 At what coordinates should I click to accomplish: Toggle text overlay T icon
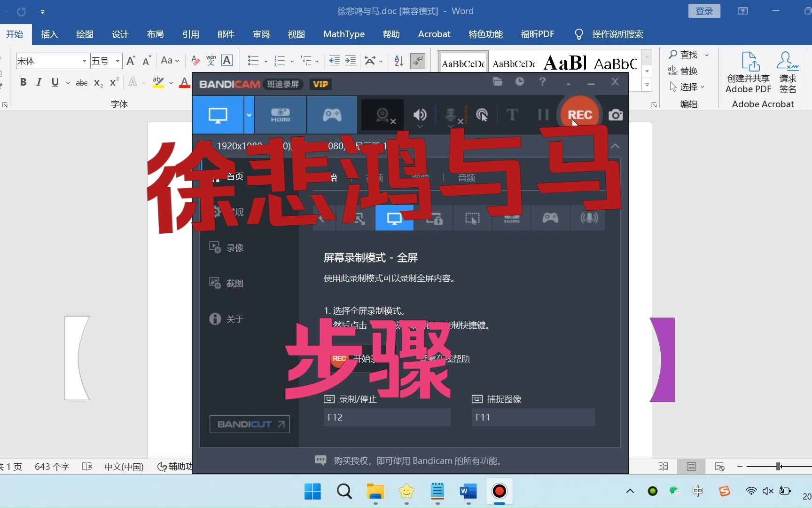[x=512, y=115]
